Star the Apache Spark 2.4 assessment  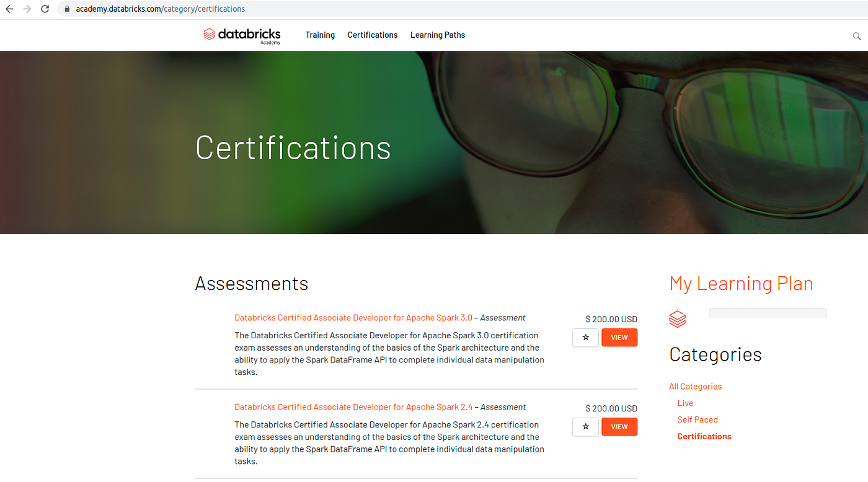point(585,427)
